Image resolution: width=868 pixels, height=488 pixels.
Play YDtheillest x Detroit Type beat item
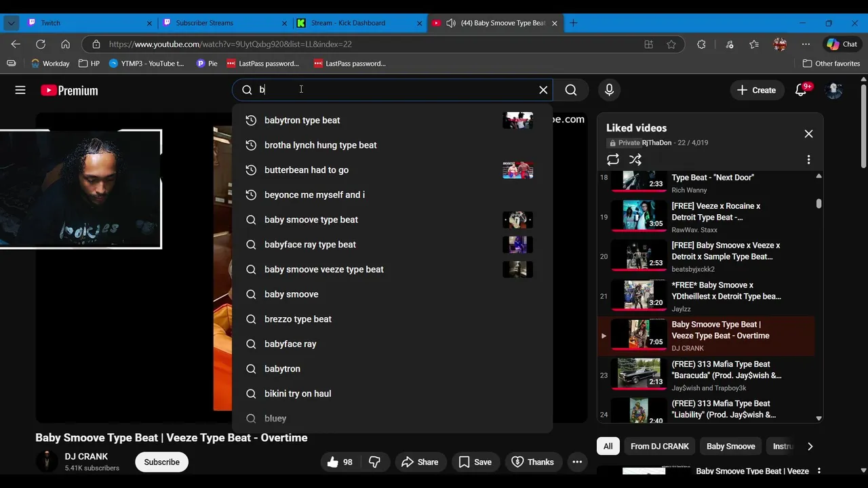click(705, 296)
